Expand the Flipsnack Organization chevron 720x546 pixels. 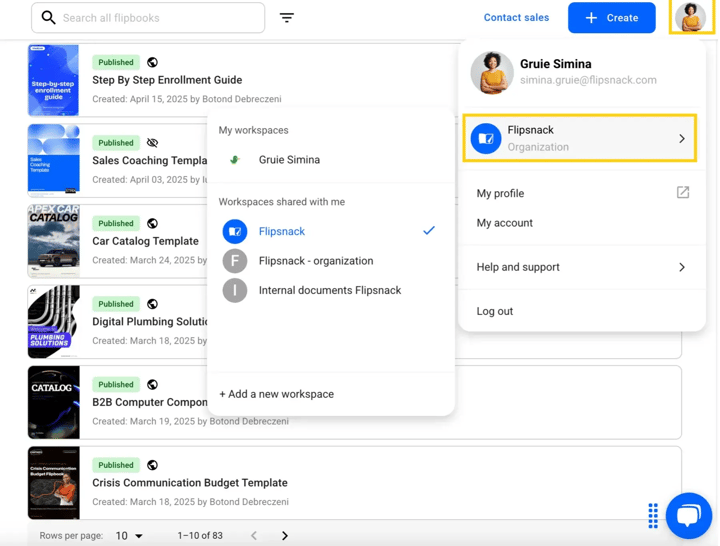[682, 139]
